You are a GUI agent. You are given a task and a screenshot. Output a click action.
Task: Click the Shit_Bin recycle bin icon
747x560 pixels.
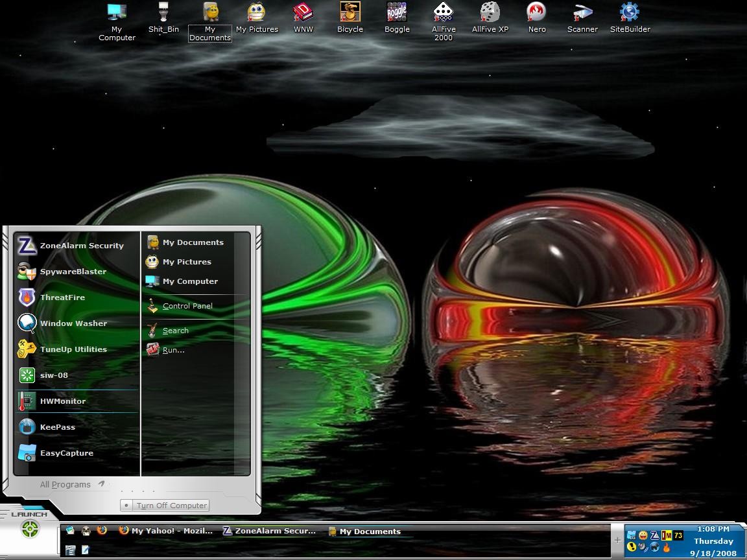pyautogui.click(x=163, y=17)
